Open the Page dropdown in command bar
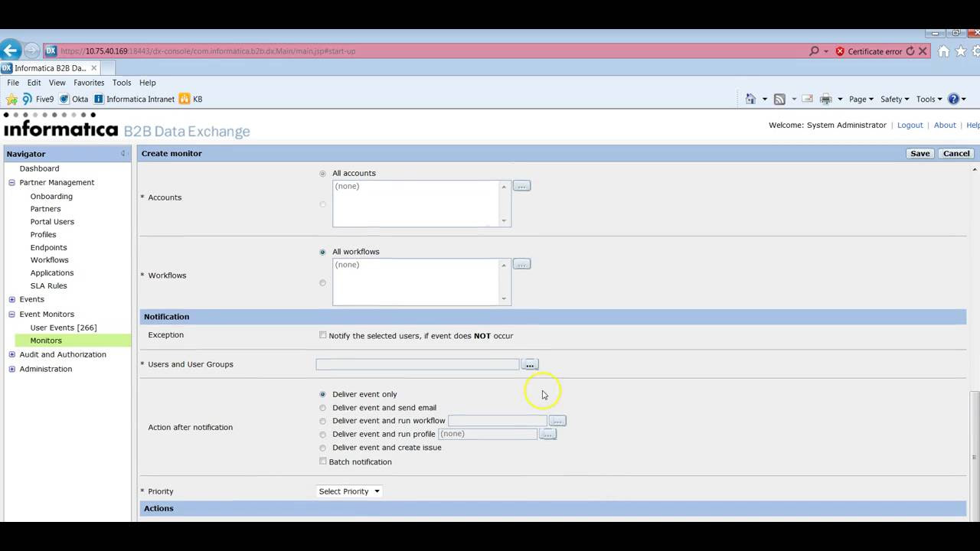Viewport: 980px width, 551px height. click(861, 99)
